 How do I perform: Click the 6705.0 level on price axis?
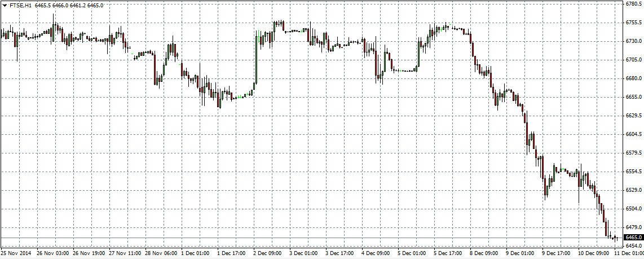(633, 60)
